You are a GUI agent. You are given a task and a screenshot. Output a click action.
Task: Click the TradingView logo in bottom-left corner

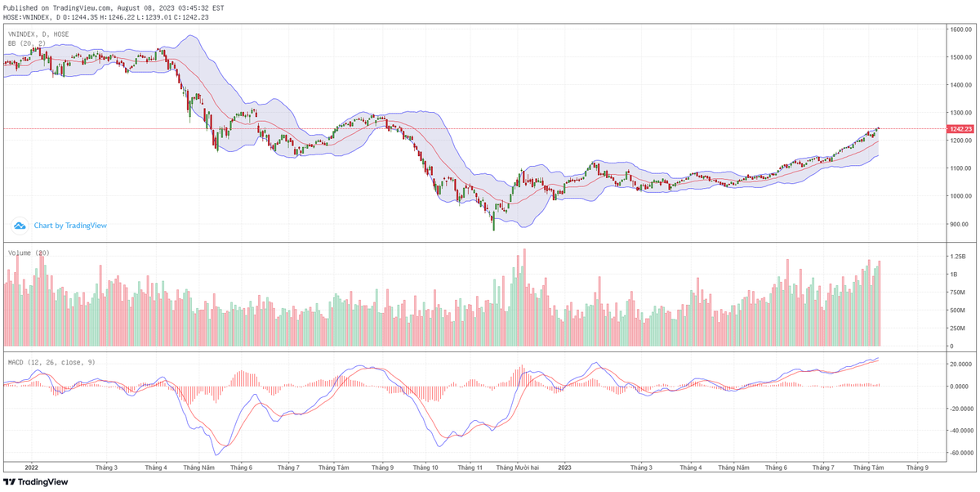[35, 482]
